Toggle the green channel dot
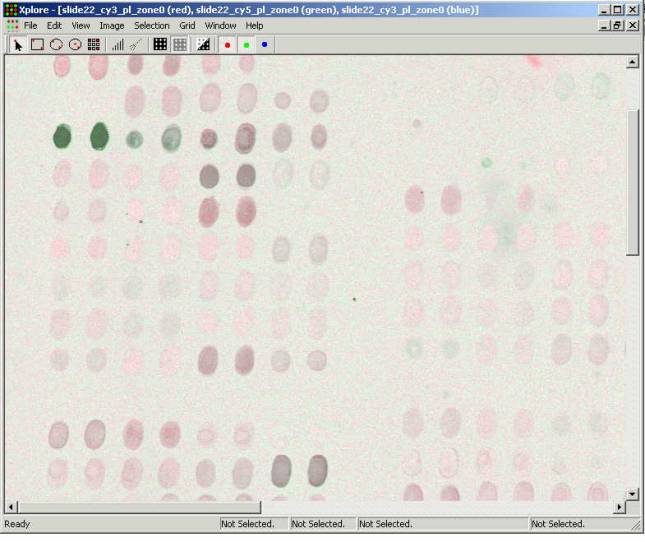 pyautogui.click(x=246, y=45)
